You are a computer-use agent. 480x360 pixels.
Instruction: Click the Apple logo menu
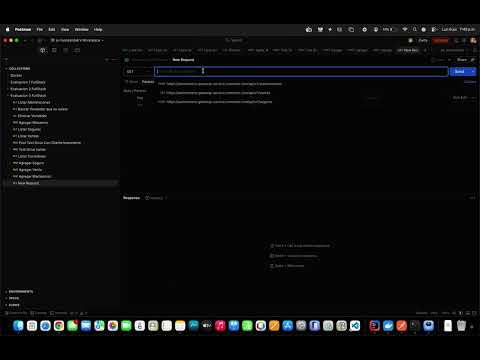[7, 30]
